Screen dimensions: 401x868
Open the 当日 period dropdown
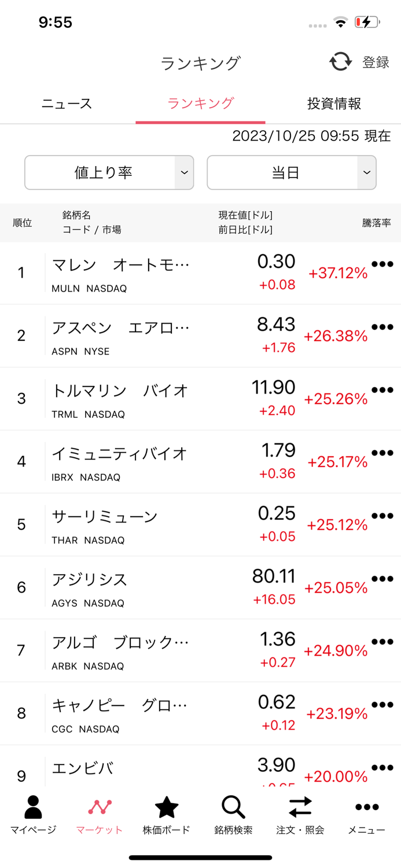click(x=291, y=172)
